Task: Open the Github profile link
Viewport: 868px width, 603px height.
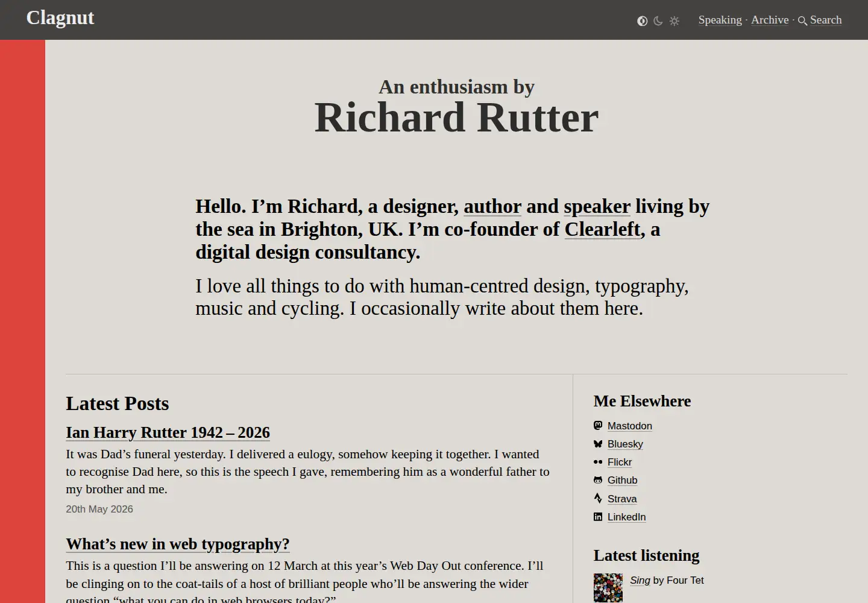Action: click(x=622, y=480)
